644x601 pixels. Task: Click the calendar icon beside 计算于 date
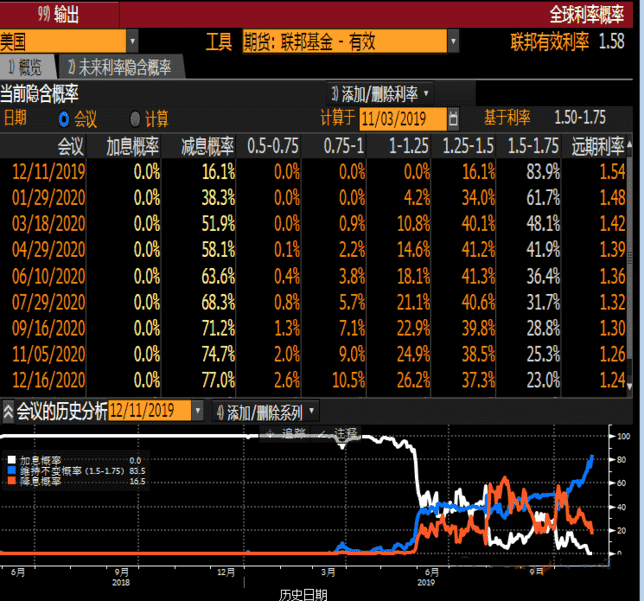click(x=454, y=119)
